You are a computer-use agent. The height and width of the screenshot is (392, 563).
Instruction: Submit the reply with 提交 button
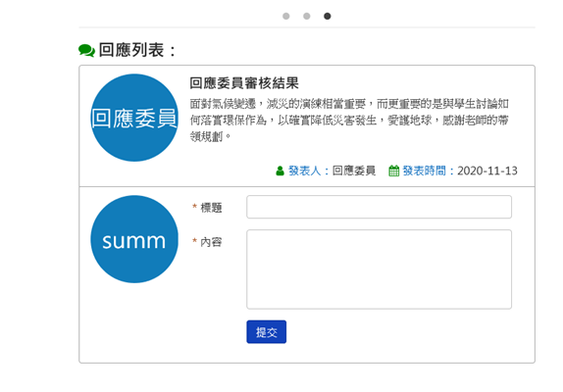267,332
